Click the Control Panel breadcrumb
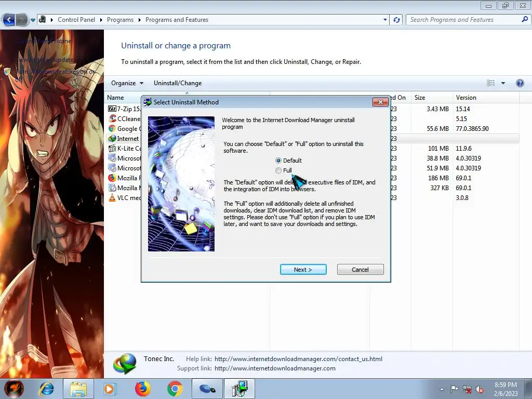 pyautogui.click(x=76, y=20)
